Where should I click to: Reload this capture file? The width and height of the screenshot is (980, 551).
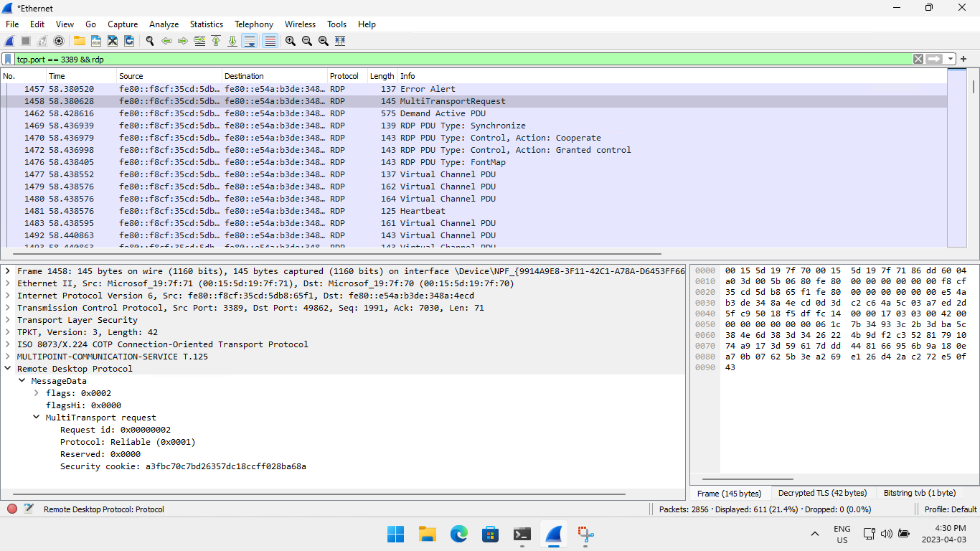coord(129,41)
